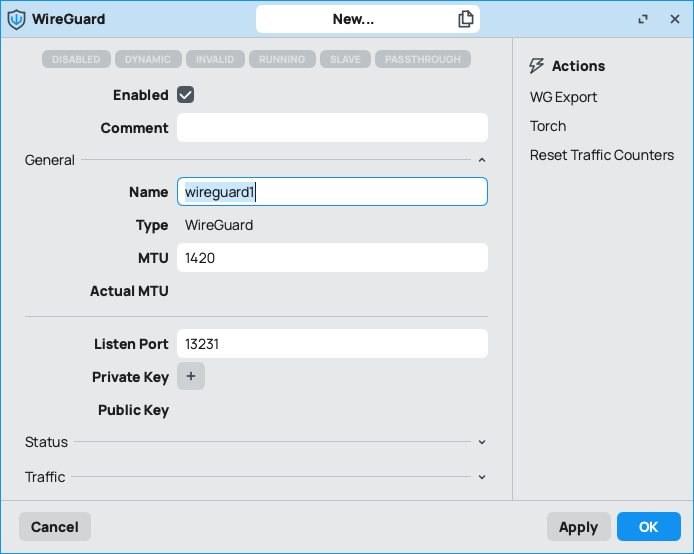Click the Actions lightning bolt icon
694x554 pixels.
[x=537, y=66]
